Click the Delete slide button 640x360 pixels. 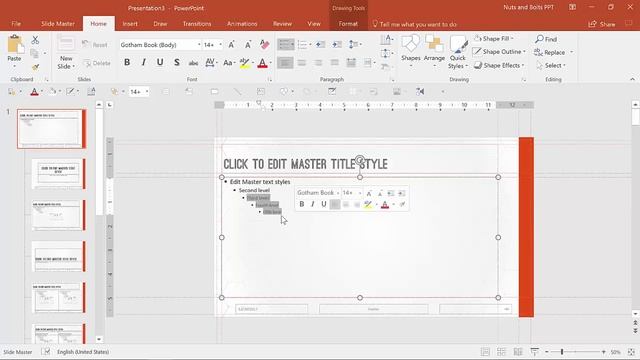(97, 63)
